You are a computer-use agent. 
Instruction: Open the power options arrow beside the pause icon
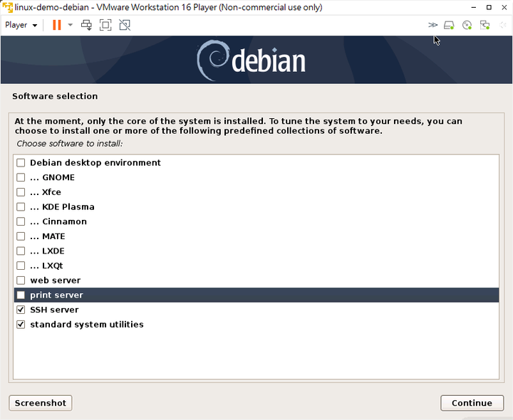pos(70,25)
